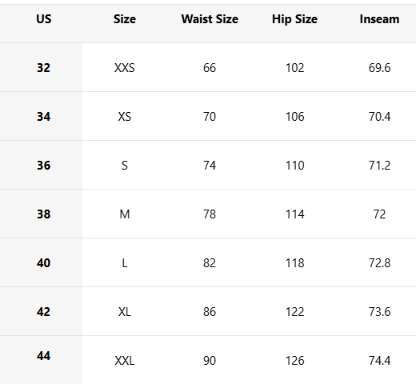The width and height of the screenshot is (416, 385).
Task: Click inseam value 69.6
Action: [379, 68]
